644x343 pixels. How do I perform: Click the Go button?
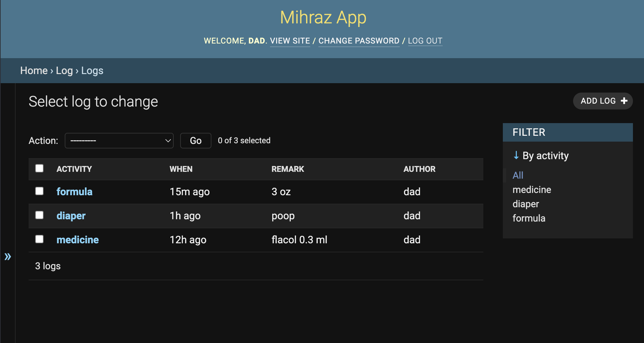point(195,140)
